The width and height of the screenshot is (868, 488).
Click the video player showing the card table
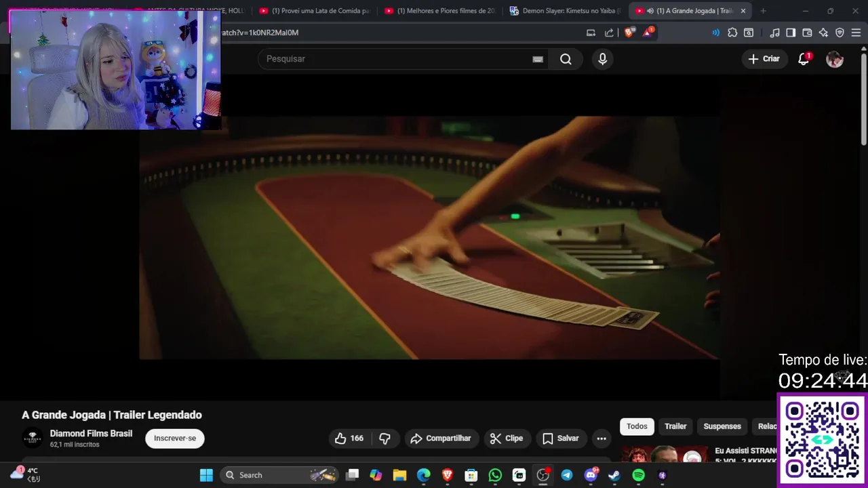point(429,237)
